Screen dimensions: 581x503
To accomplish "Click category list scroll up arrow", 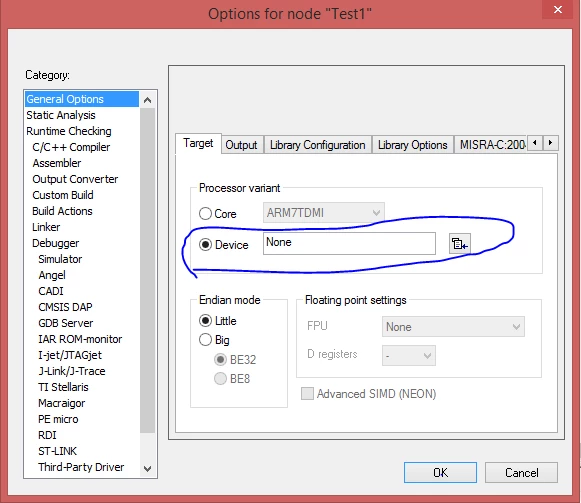I will [147, 100].
